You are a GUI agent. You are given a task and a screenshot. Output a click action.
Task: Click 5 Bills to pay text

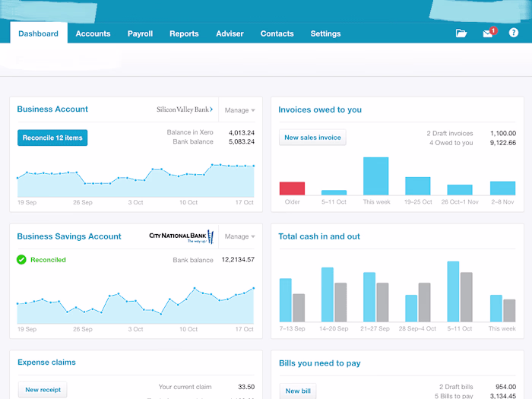(x=454, y=396)
